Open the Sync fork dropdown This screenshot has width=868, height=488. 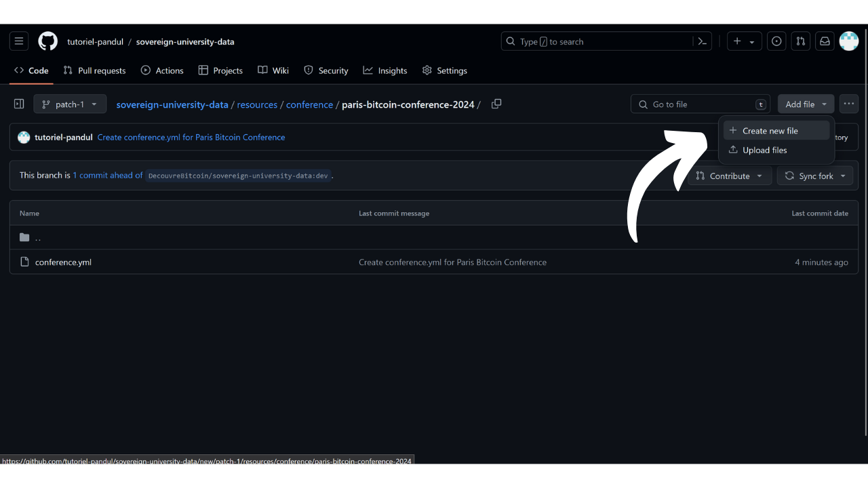point(816,176)
